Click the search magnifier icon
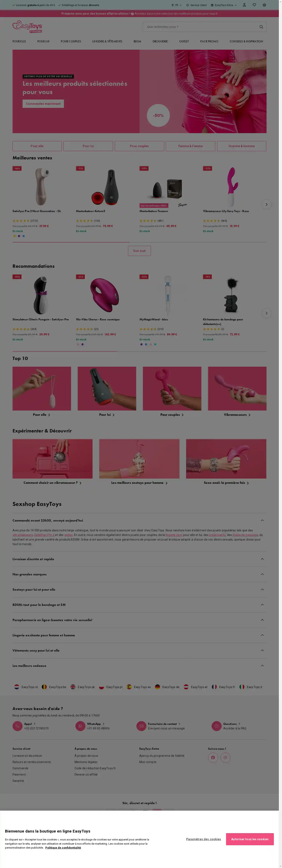The height and width of the screenshot is (868, 282). 261,27
